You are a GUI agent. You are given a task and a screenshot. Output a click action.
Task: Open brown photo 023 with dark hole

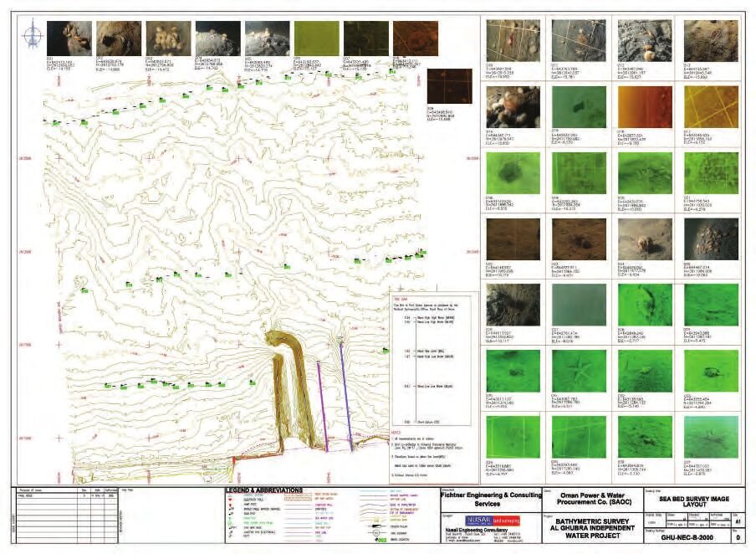tap(579, 239)
